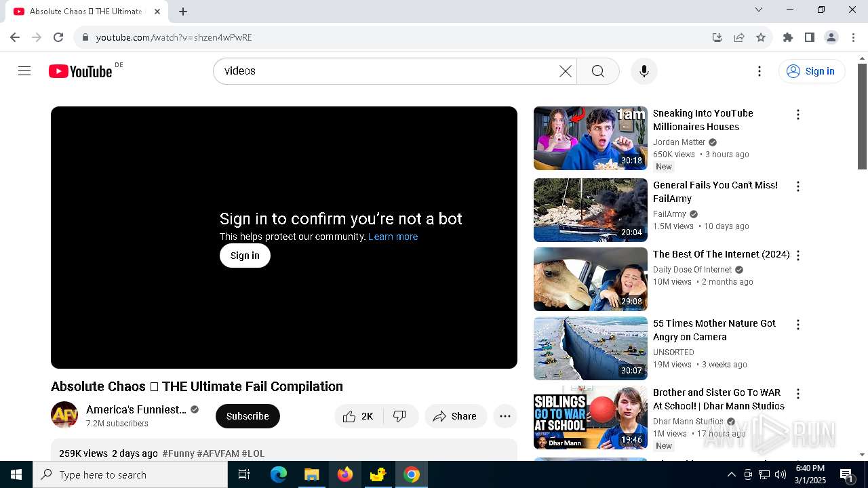Click the #AFVFAM hashtag

coord(218,453)
